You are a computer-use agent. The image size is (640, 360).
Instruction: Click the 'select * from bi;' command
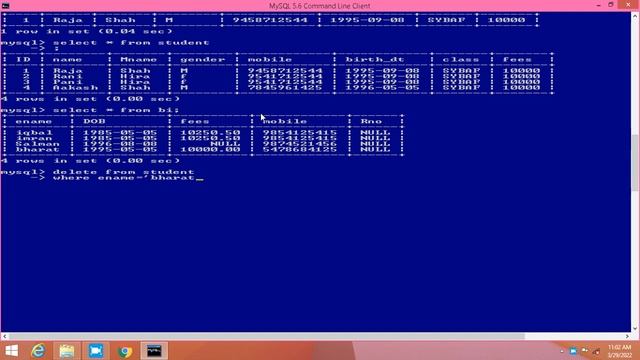pos(116,110)
